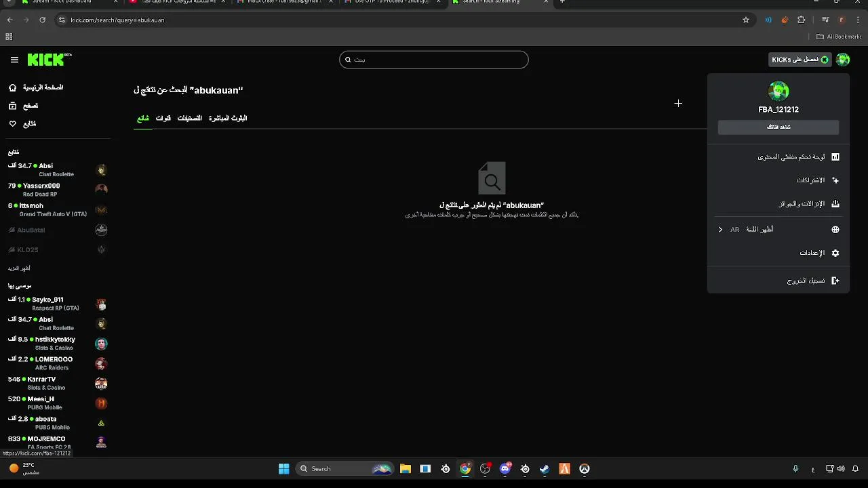Click LOMEROOO channel avatar
The height and width of the screenshot is (488, 868).
click(x=101, y=363)
